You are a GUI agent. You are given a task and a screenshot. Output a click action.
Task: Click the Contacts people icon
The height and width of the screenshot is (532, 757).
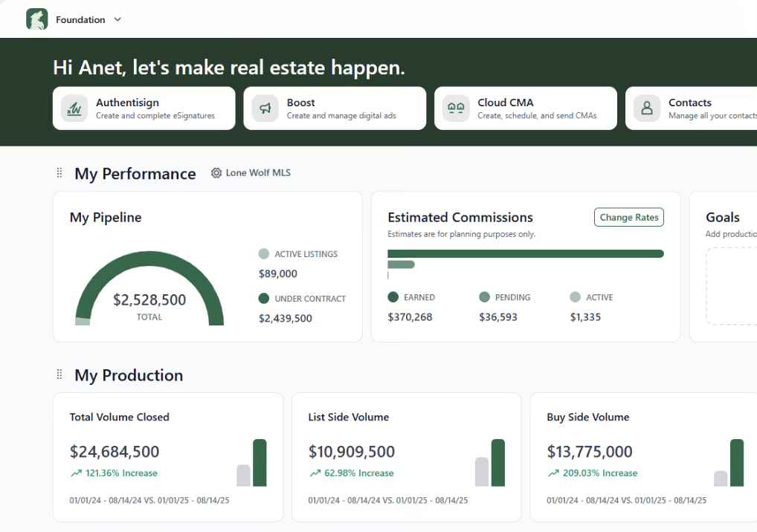[x=646, y=108]
